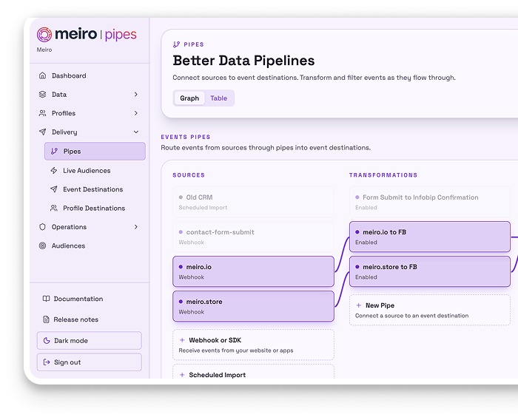Viewport: 518px width, 420px height.
Task: Select the meiro.io webhook source card
Action: coord(253,271)
